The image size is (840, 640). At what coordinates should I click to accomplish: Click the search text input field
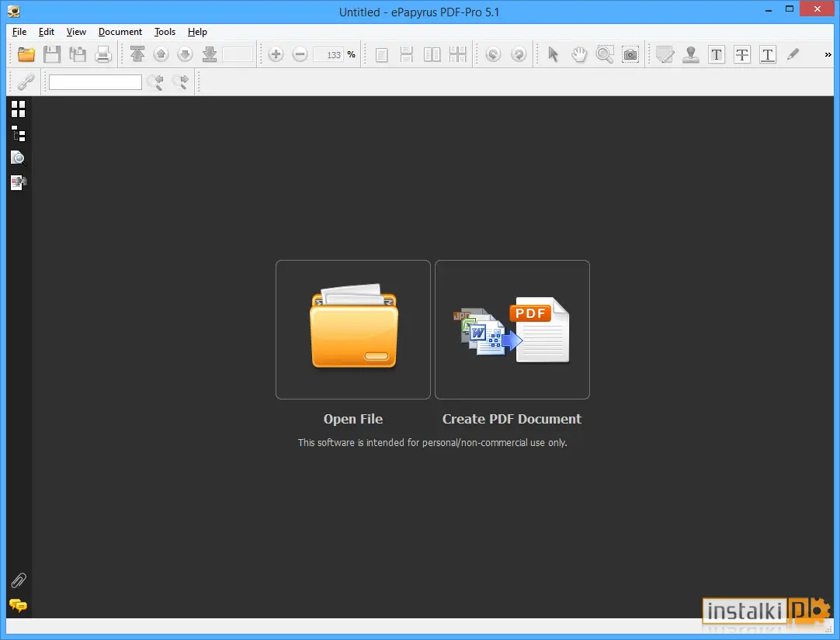[95, 82]
